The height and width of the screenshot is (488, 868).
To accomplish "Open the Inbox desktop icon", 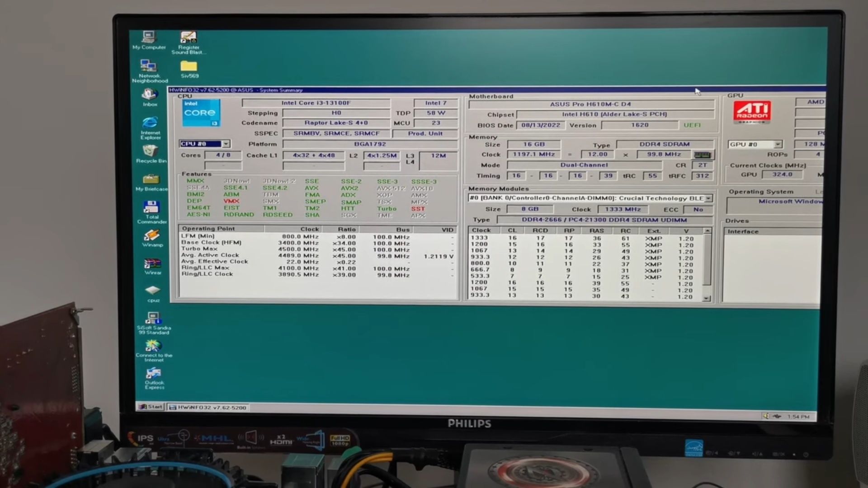I will [150, 97].
